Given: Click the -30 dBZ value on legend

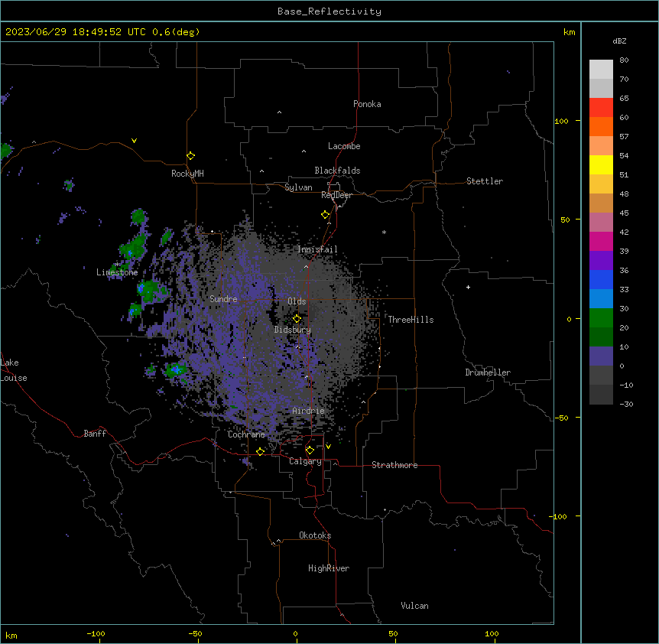Looking at the screenshot, I should coord(626,404).
